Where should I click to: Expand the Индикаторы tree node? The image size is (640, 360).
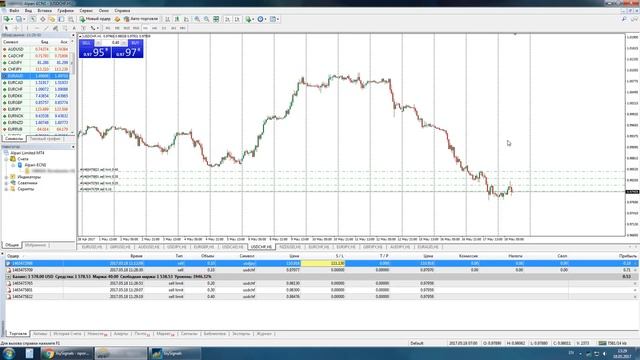(6, 177)
